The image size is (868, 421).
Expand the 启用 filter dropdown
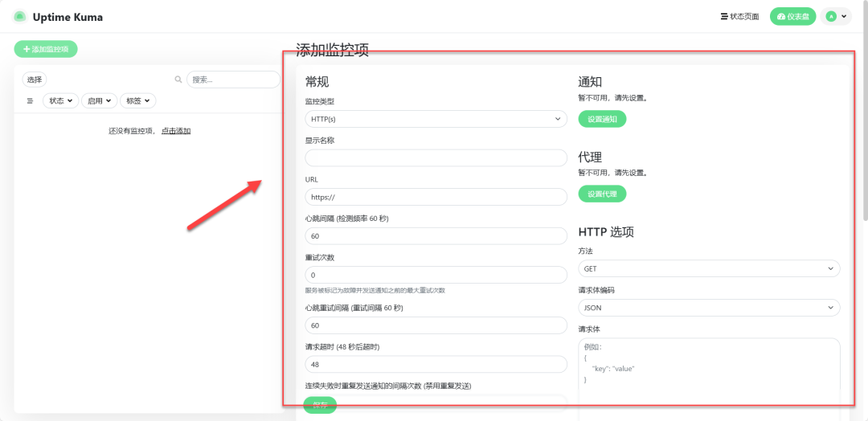coord(99,101)
